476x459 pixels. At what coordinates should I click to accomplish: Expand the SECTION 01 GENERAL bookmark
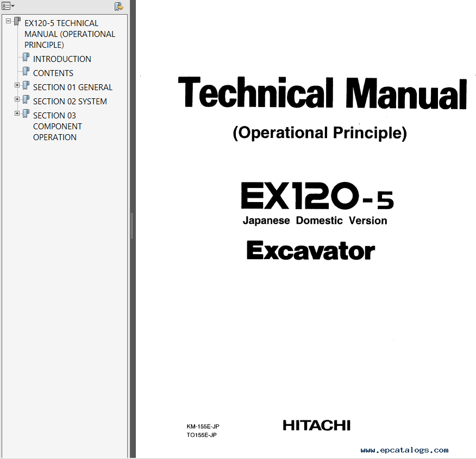coord(17,85)
